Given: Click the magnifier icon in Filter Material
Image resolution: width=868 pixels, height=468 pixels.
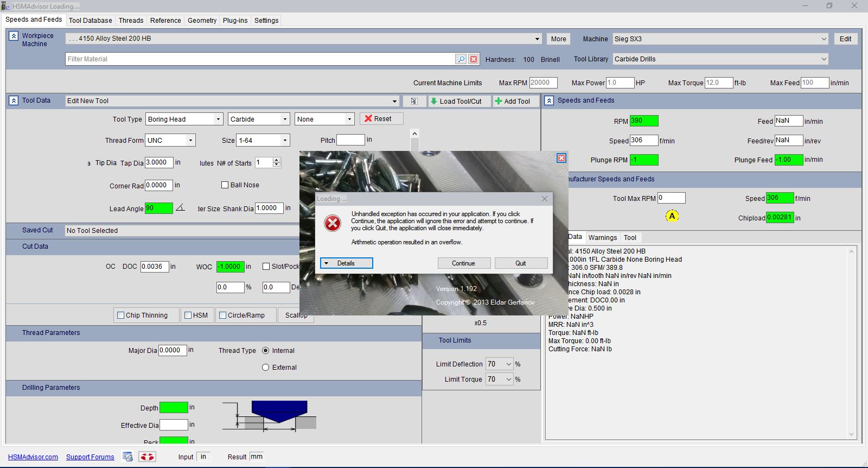Looking at the screenshot, I should coord(461,59).
